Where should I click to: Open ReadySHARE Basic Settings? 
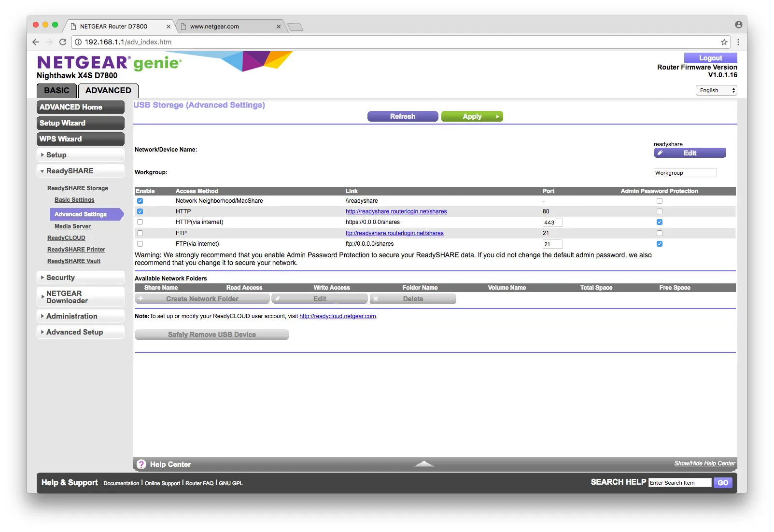74,200
